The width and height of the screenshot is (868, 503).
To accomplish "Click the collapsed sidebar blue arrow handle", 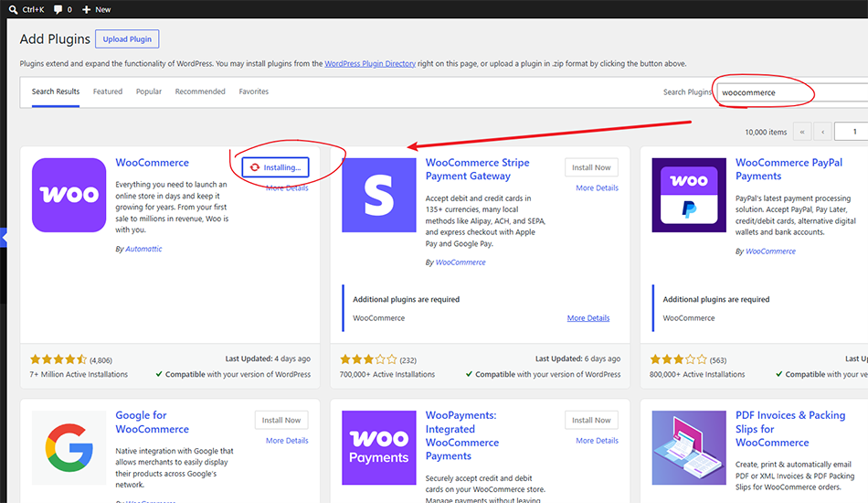I will coord(4,238).
